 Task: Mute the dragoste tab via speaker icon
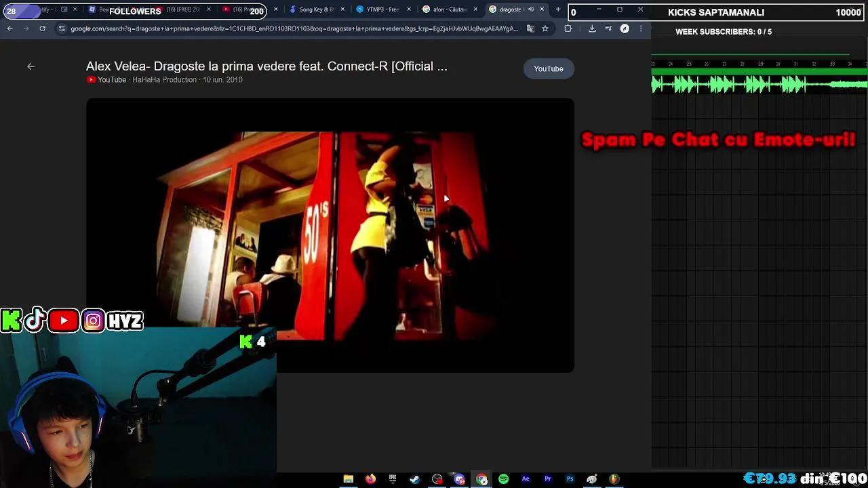531,9
